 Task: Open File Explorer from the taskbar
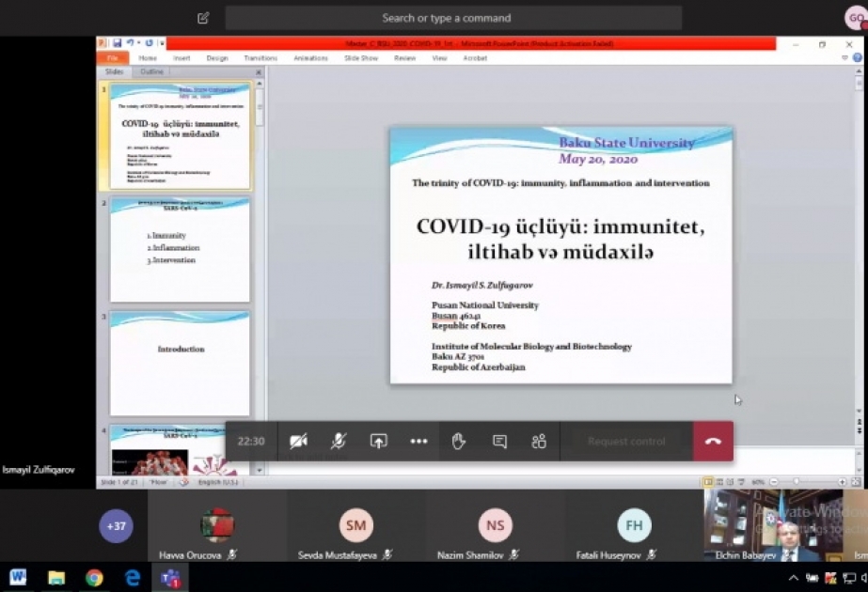coord(55,578)
